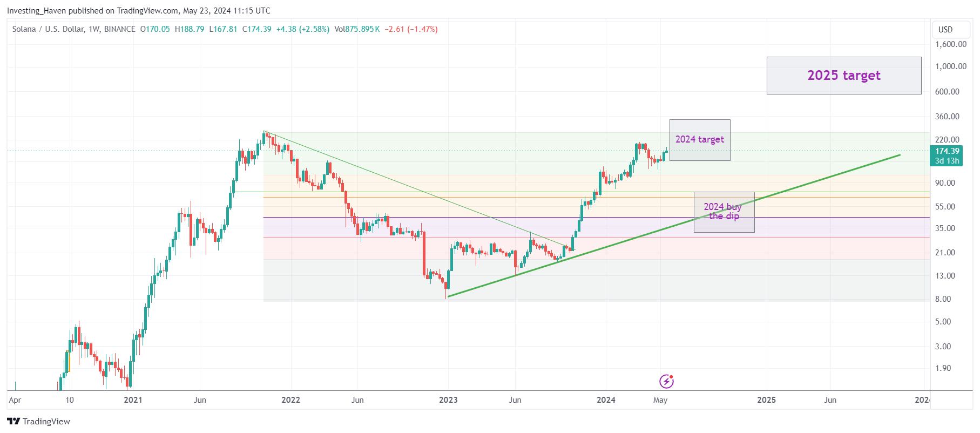
Task: Click the 2021 label on time axis
Action: (133, 400)
